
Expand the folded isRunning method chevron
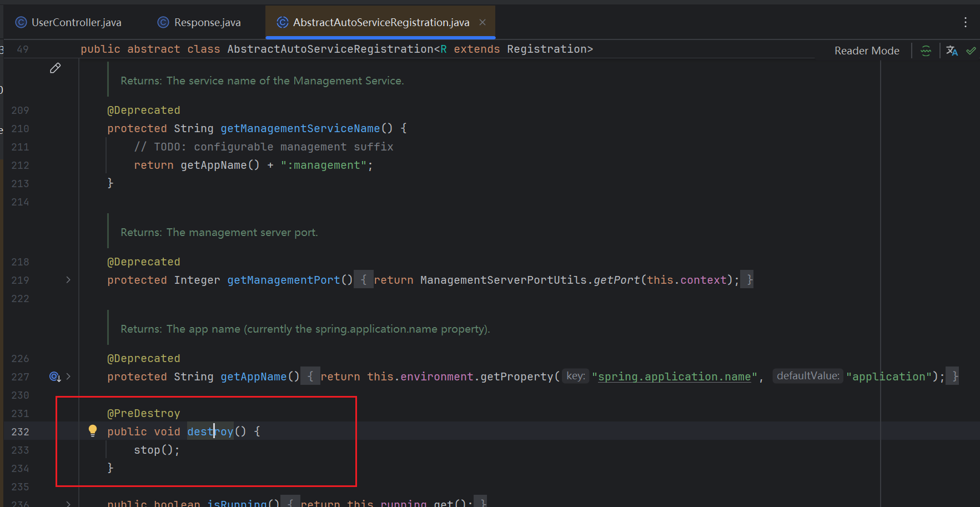pos(68,504)
